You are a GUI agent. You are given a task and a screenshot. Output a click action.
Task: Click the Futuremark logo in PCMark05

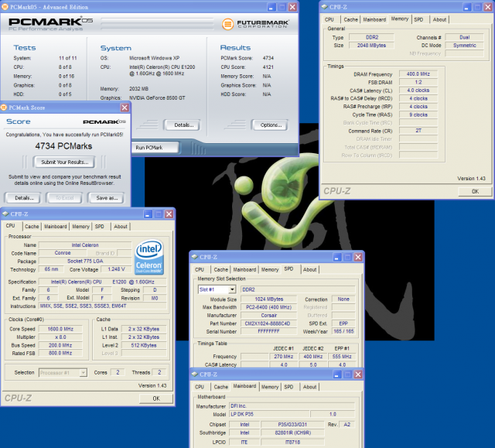(x=255, y=24)
